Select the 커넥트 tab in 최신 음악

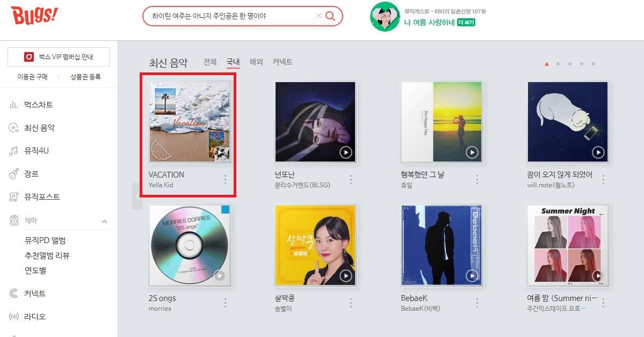[x=283, y=62]
